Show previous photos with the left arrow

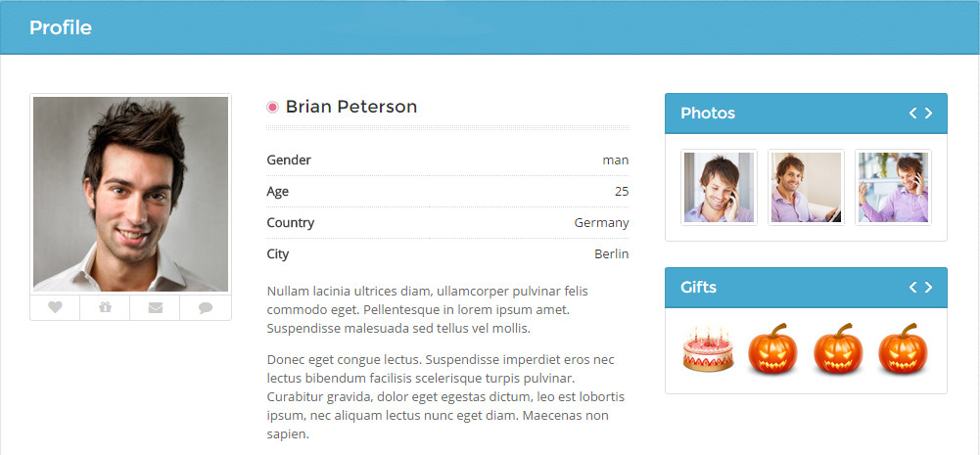pos(912,114)
